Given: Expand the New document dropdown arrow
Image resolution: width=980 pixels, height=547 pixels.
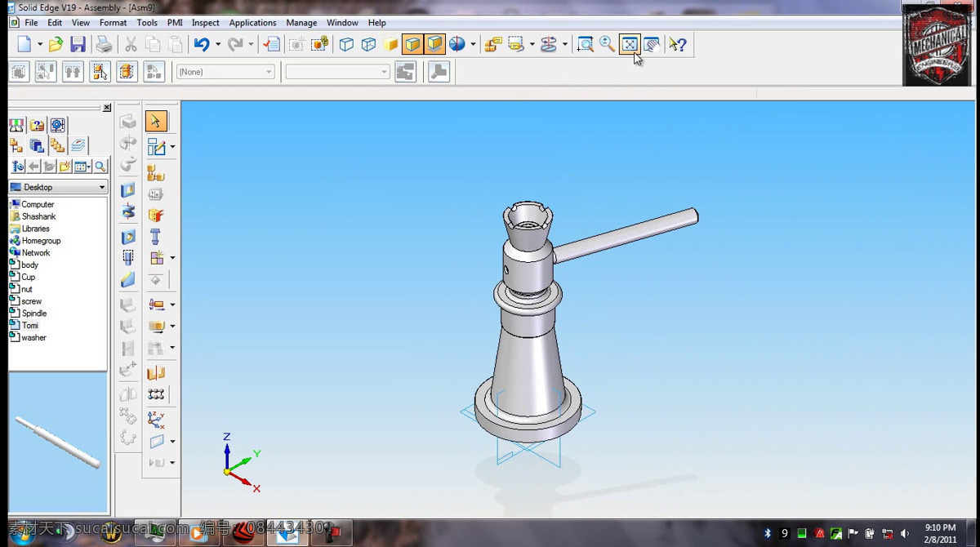Looking at the screenshot, I should coord(39,44).
